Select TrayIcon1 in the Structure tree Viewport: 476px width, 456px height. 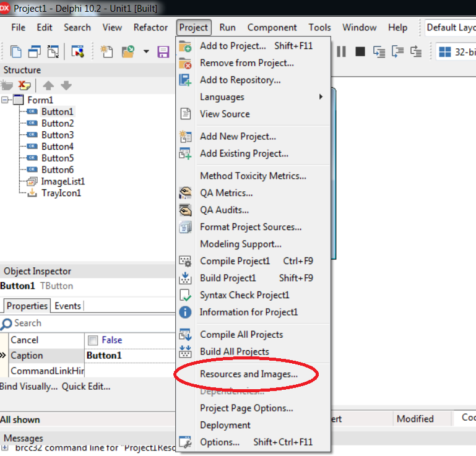coord(61,193)
